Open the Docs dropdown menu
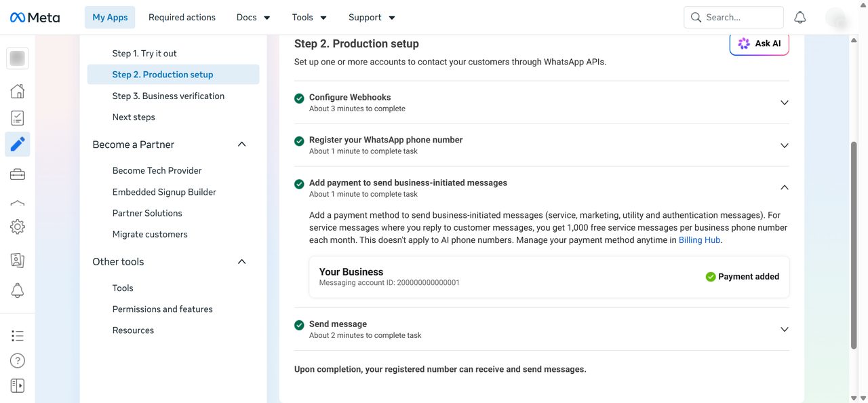 [x=254, y=18]
